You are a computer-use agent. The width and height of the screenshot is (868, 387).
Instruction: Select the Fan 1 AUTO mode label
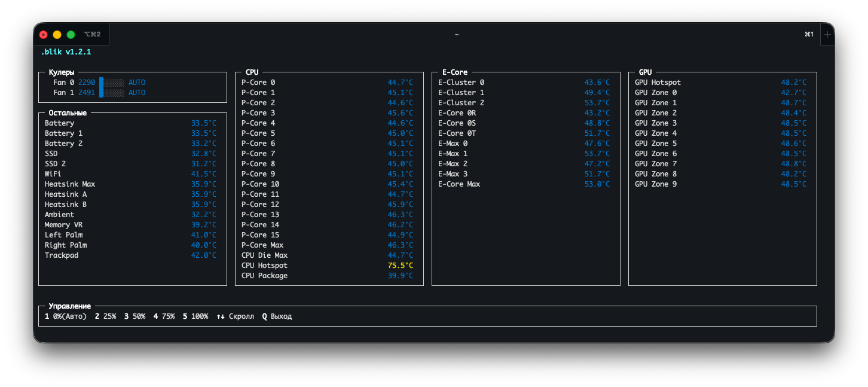[137, 93]
